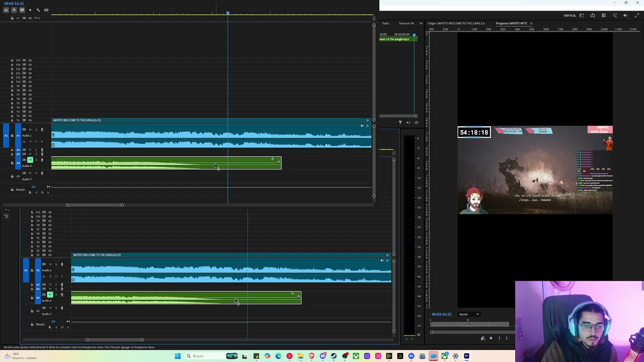Image resolution: width=644 pixels, height=362 pixels.
Task: Click the Mark In bracket button in the program monitor
Action: coord(499,338)
